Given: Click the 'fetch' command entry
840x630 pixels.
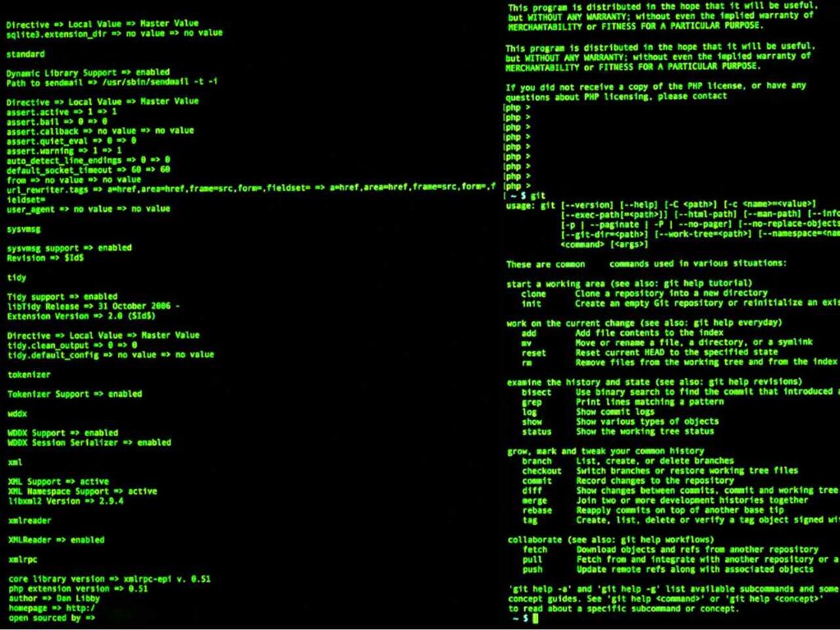Looking at the screenshot, I should [535, 550].
